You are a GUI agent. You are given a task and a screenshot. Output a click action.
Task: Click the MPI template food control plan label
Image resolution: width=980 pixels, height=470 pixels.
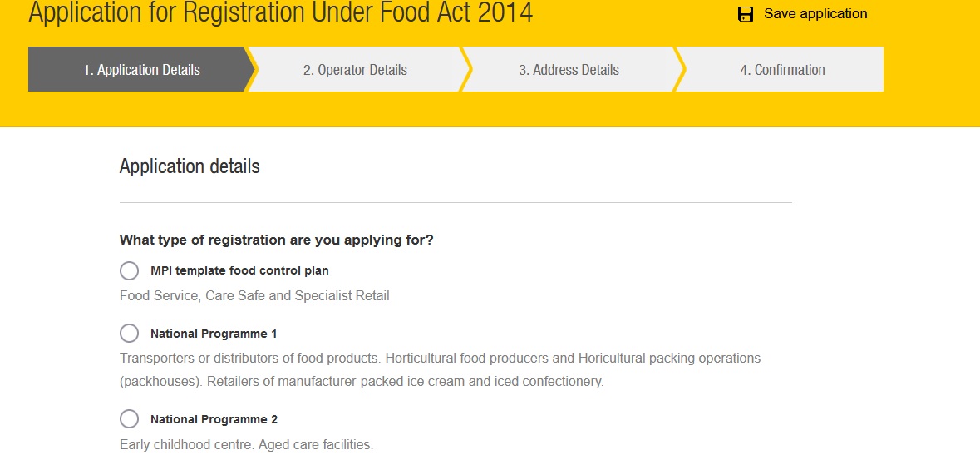click(239, 270)
